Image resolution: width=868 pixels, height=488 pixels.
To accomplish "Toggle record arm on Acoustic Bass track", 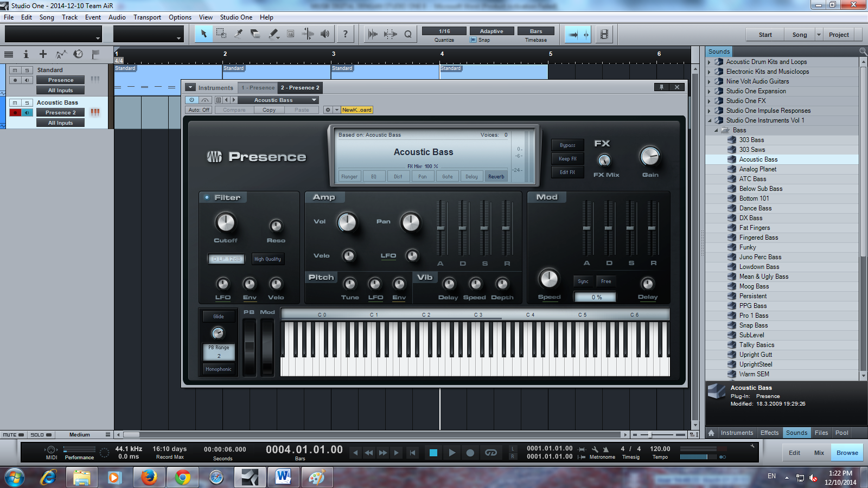I will click(15, 112).
